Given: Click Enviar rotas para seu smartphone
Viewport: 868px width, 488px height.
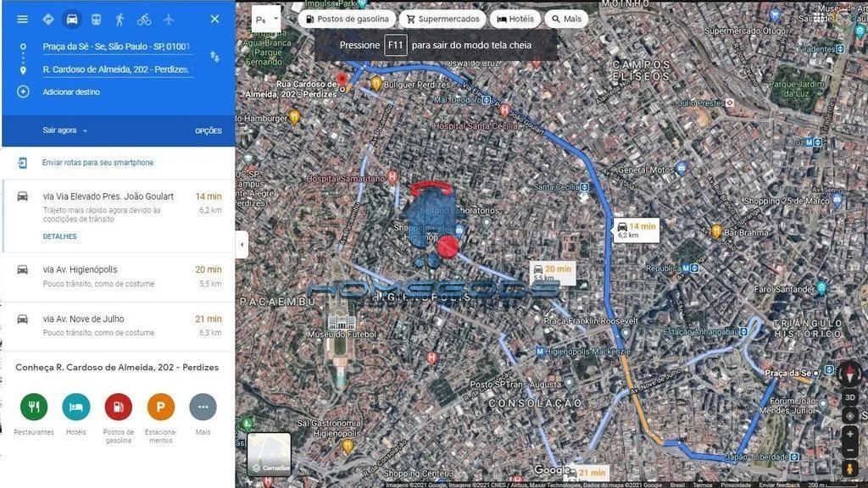Looking at the screenshot, I should [x=98, y=163].
